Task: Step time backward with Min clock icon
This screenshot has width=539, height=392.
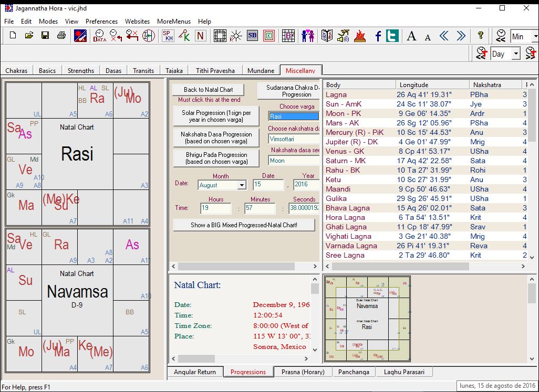Action: [501, 35]
